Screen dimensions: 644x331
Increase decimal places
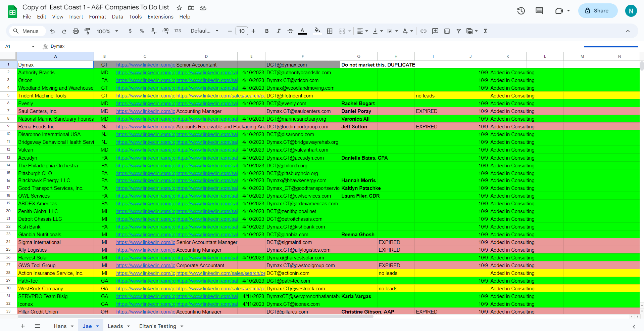[165, 31]
